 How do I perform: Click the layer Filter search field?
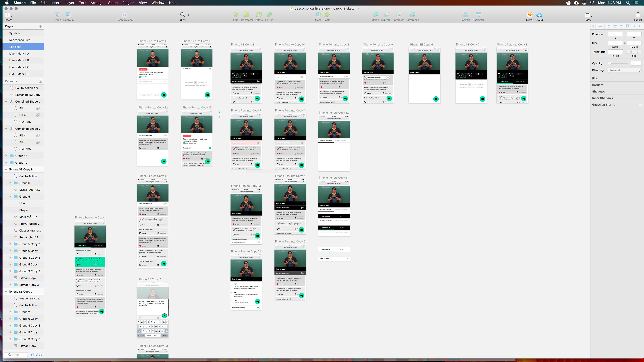point(15,355)
